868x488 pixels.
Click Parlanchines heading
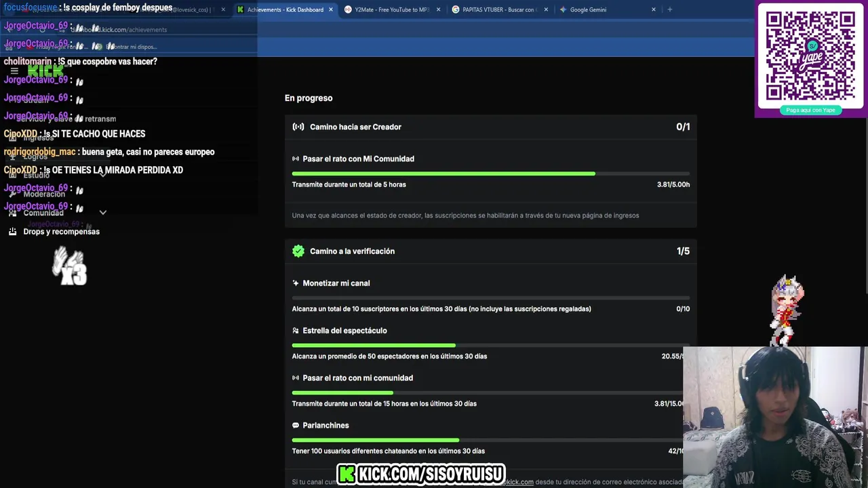click(325, 426)
